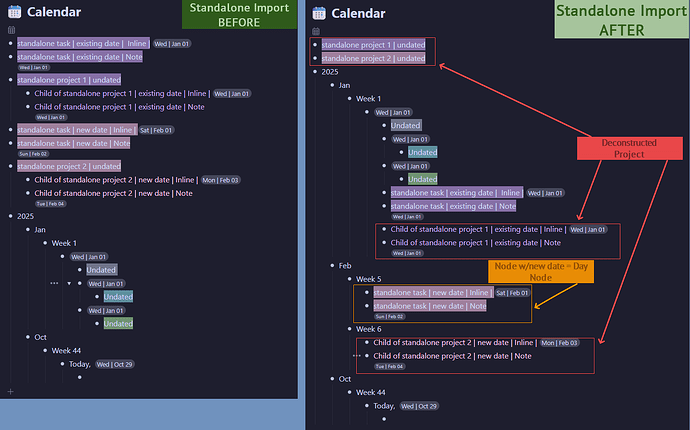Select the Week 44 node in the BEFORE panel
Viewport: 690px width, 430px height.
pos(65,350)
